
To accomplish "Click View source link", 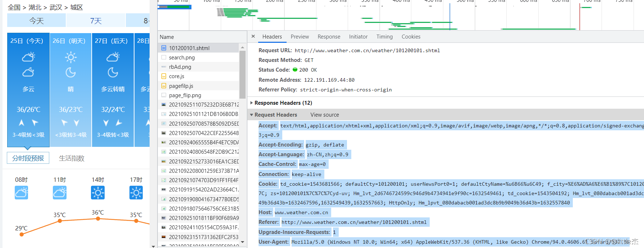I will [x=325, y=115].
